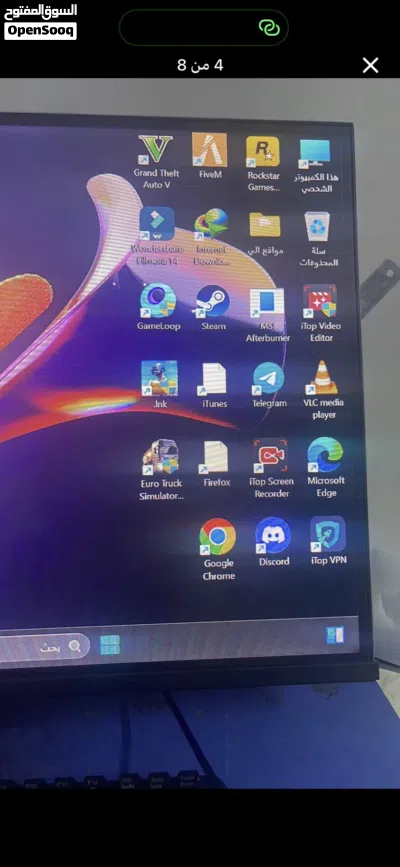
Task: Launch the GameLoop shortcut
Action: [x=158, y=300]
